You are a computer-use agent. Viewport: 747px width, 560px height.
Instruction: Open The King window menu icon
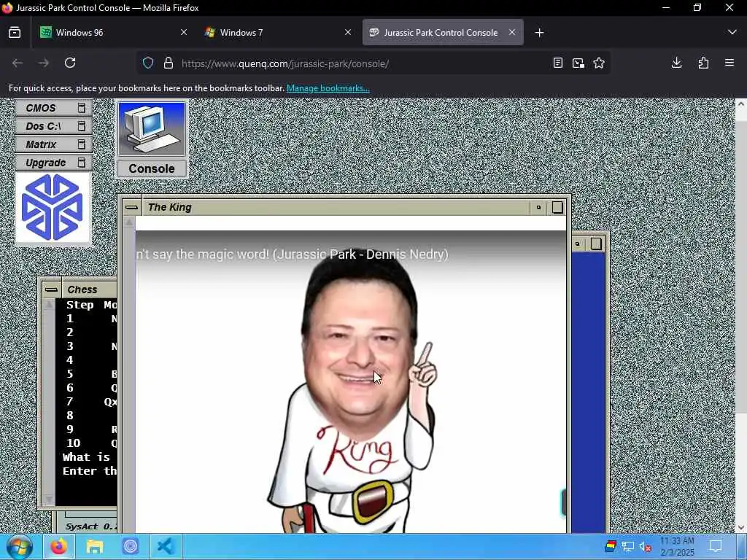pos(131,207)
